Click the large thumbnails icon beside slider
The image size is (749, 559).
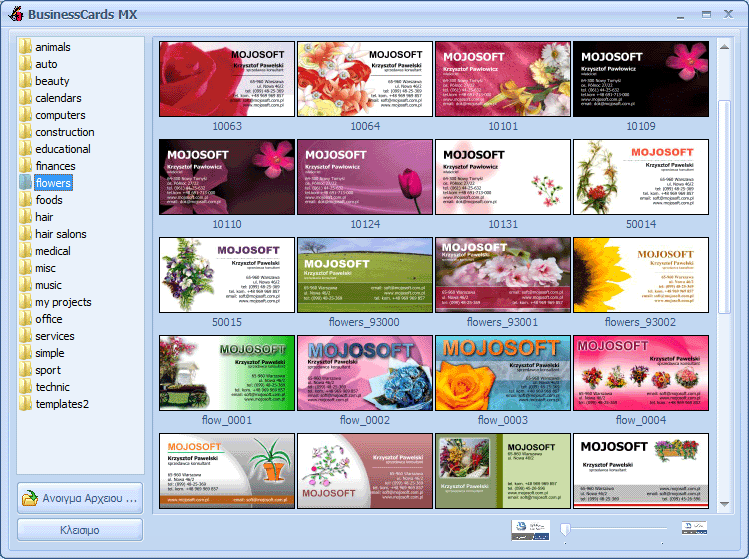(530, 530)
